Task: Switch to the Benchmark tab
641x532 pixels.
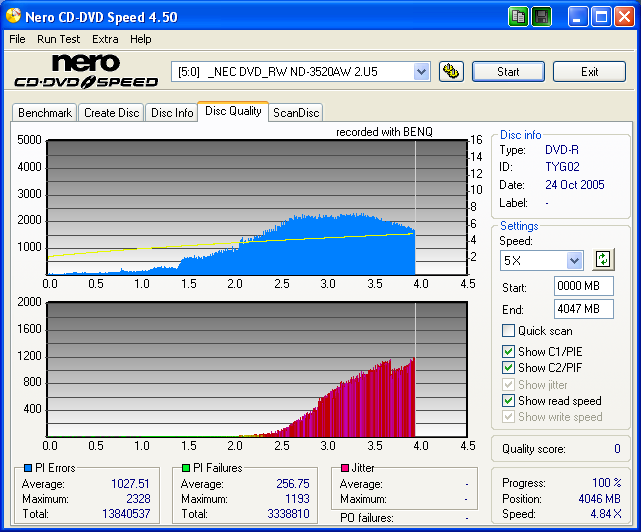Action: [x=45, y=112]
